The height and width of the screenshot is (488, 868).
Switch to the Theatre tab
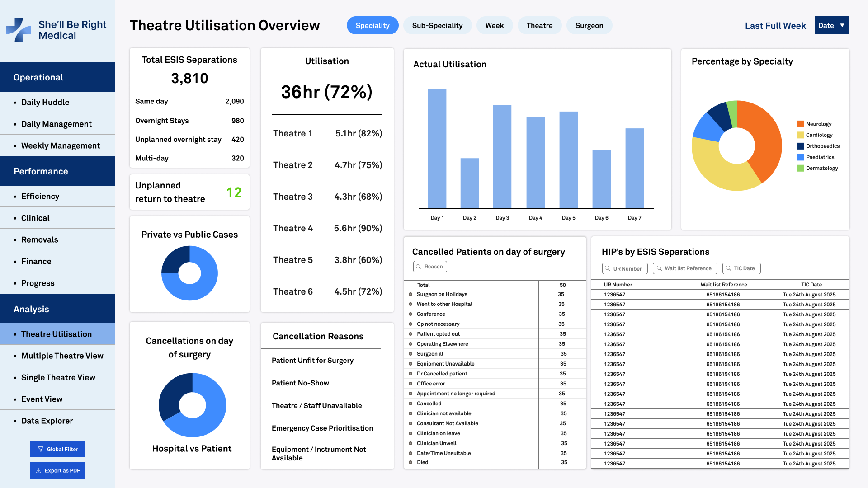coord(539,25)
